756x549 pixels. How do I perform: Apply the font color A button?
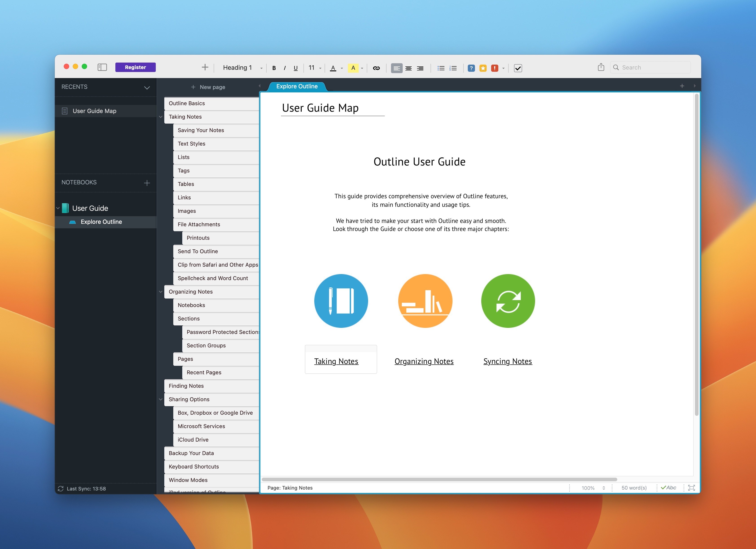(x=333, y=68)
